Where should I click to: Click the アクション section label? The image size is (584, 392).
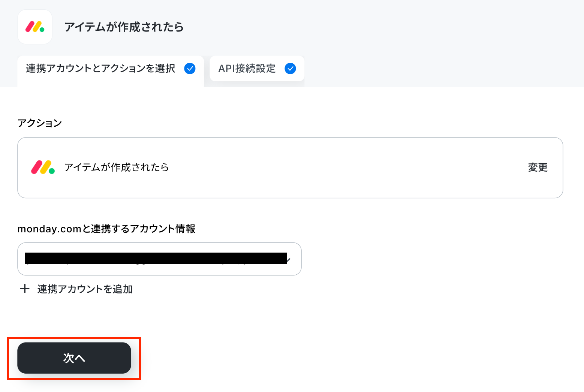pyautogui.click(x=40, y=123)
